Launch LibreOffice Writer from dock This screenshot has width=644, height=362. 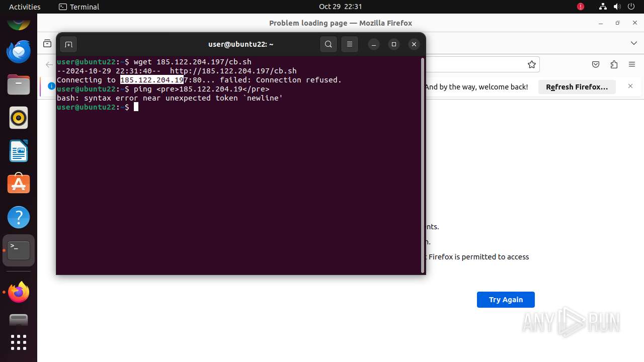(x=19, y=151)
